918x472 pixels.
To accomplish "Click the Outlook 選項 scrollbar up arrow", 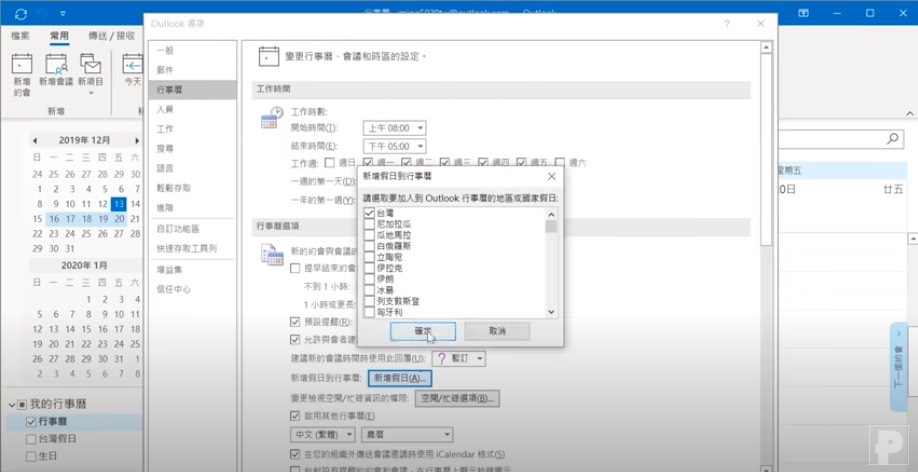I will coord(766,48).
